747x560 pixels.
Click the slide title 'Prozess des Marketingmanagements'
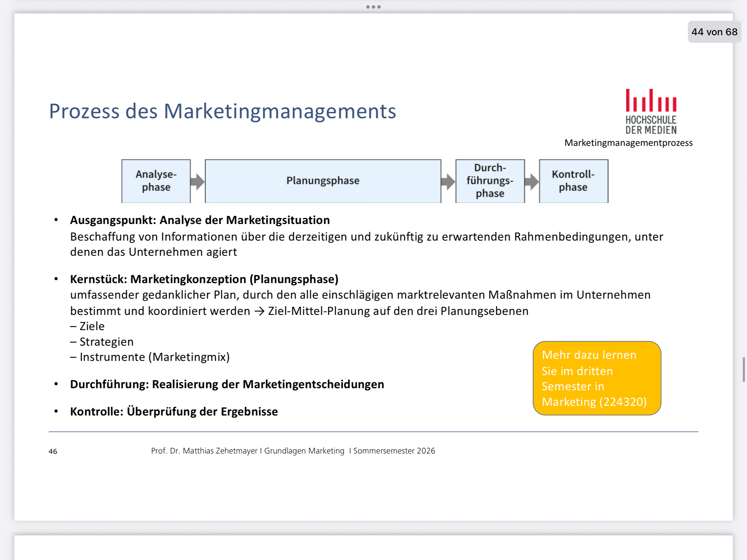click(222, 111)
